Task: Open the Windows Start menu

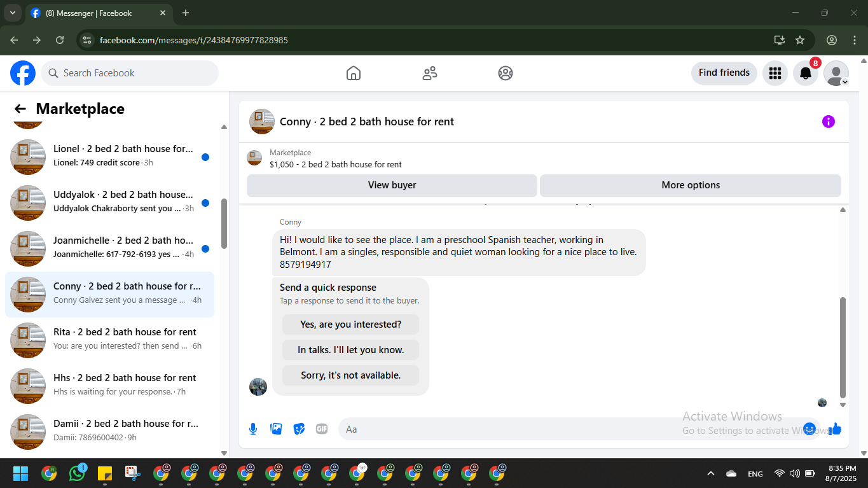Action: click(x=21, y=473)
